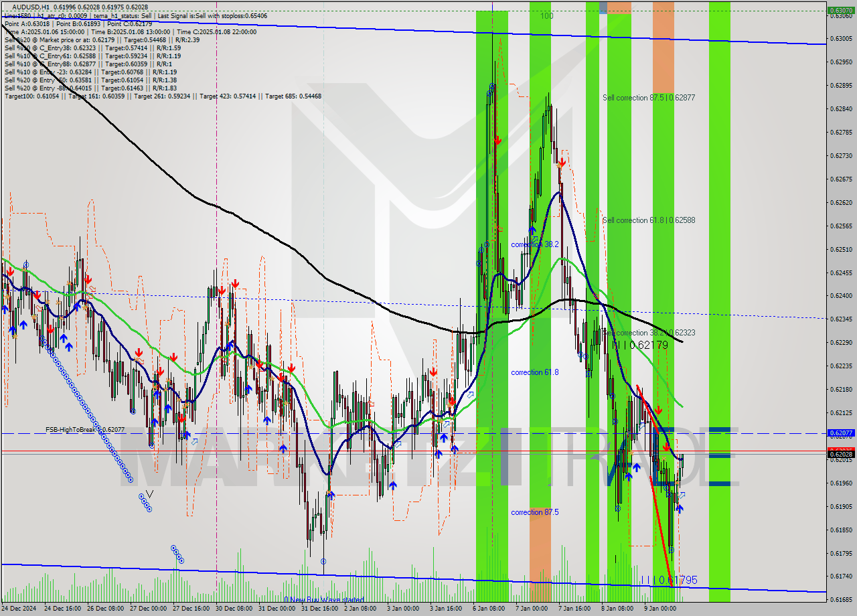Click the 0.61685 price axis value
Screen dimensions: 857x616
(x=840, y=600)
